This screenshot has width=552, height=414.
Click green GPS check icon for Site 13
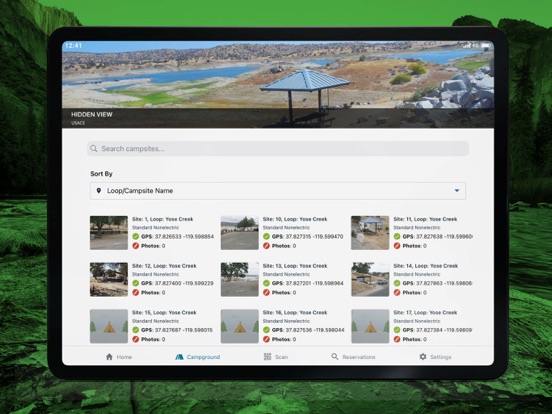tap(266, 283)
